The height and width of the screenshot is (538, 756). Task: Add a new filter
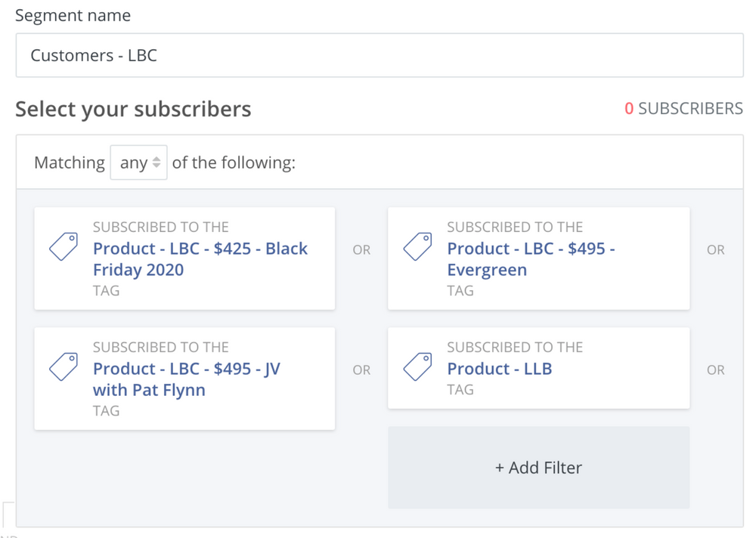[x=538, y=467]
